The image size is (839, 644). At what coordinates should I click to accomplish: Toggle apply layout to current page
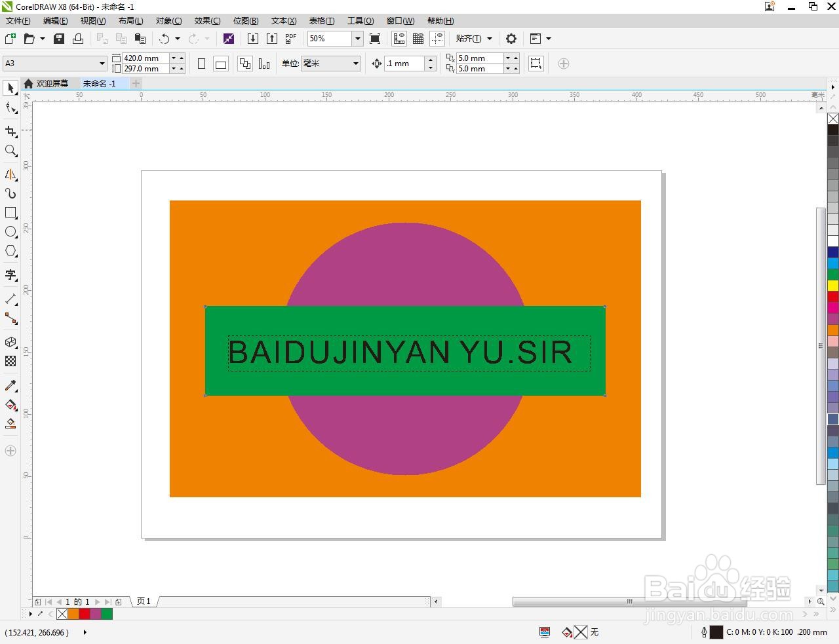[264, 64]
